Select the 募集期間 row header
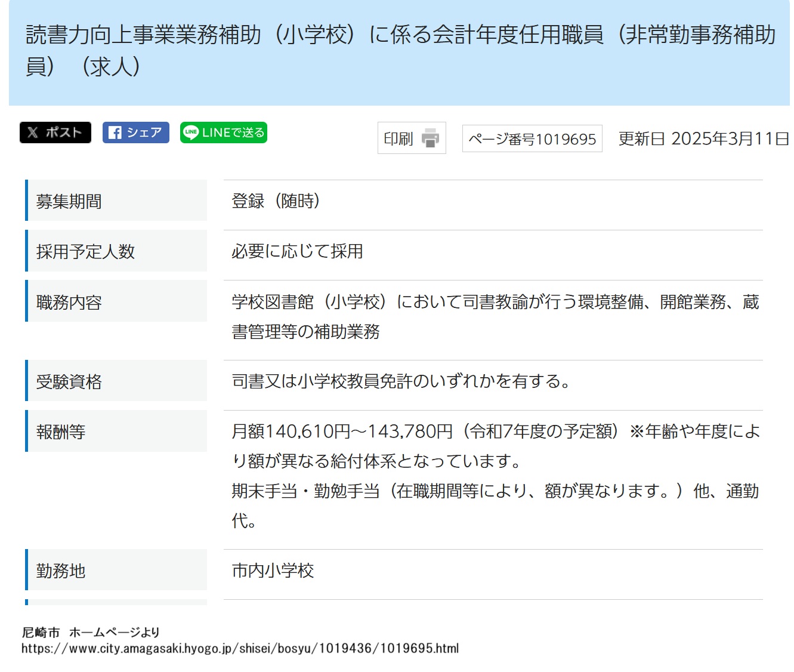Screen dimensions: 794x672 (x=69, y=201)
